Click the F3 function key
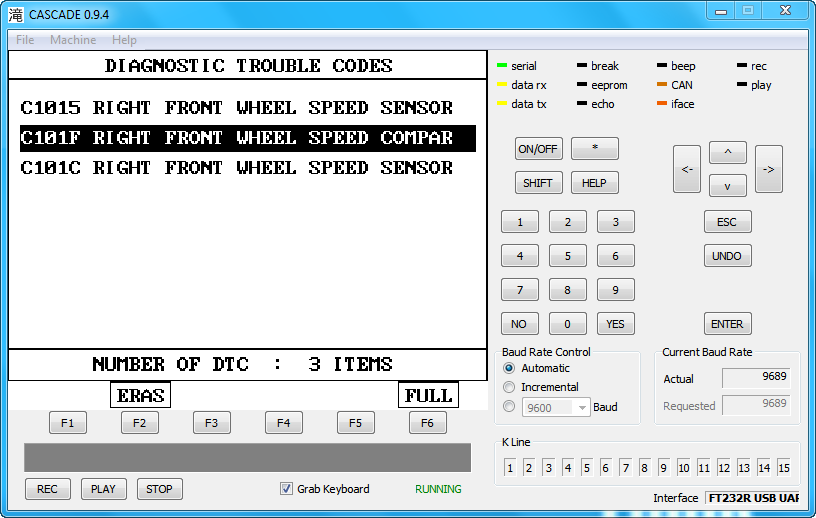The width and height of the screenshot is (816, 518). (212, 423)
